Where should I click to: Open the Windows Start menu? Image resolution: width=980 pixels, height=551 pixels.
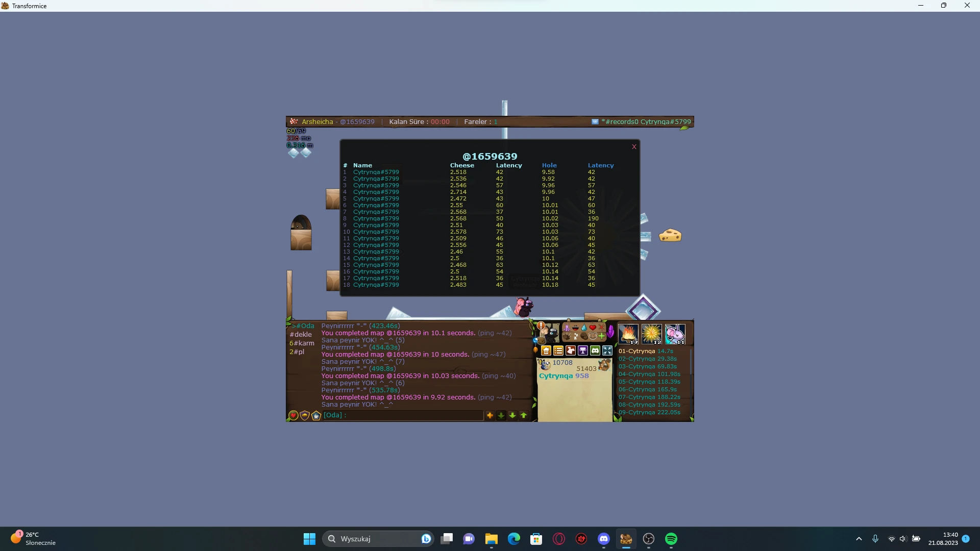coord(309,539)
